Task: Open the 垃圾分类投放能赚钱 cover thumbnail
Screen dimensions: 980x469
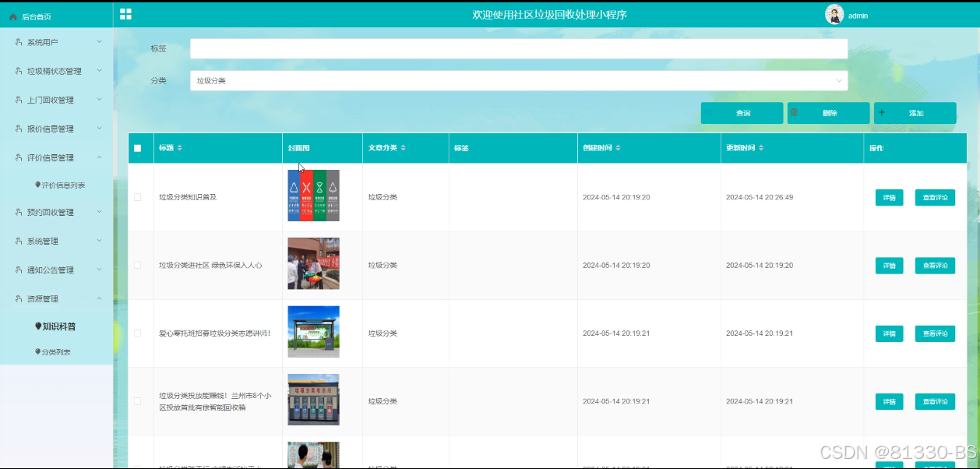Action: coord(313,399)
